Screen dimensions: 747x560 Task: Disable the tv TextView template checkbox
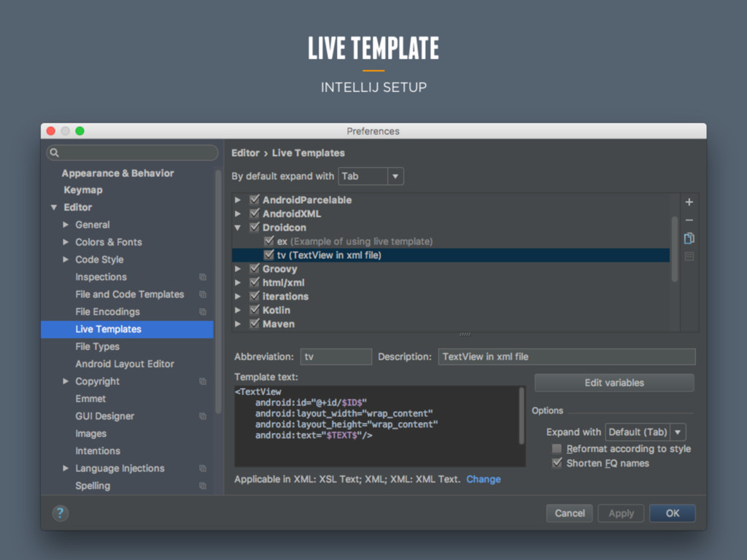[268, 254]
